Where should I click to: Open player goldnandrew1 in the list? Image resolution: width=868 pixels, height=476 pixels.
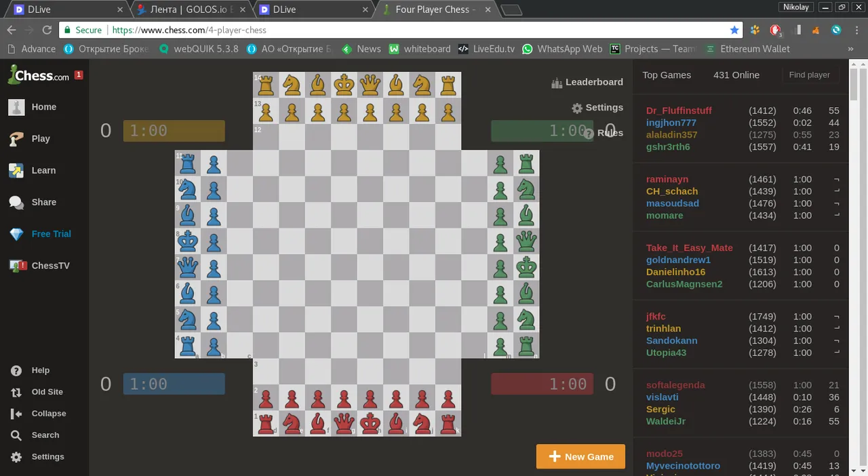[x=678, y=260]
